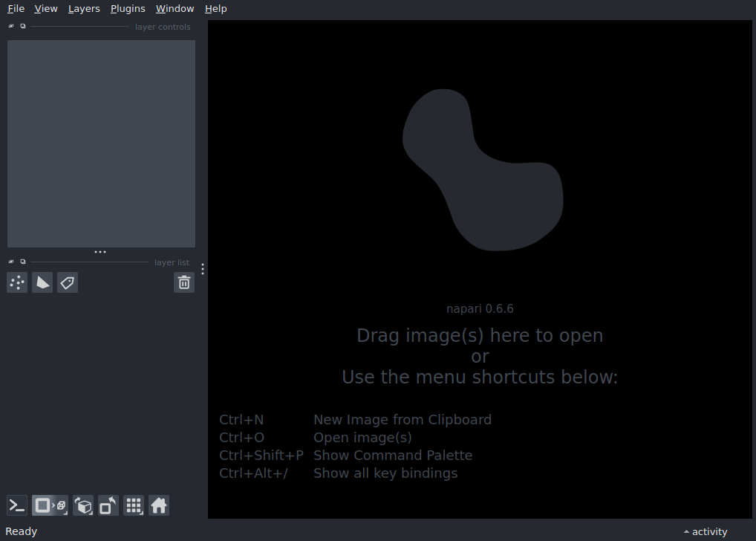The image size is (756, 541).
Task: Expand the activity panel
Action: coord(706,531)
